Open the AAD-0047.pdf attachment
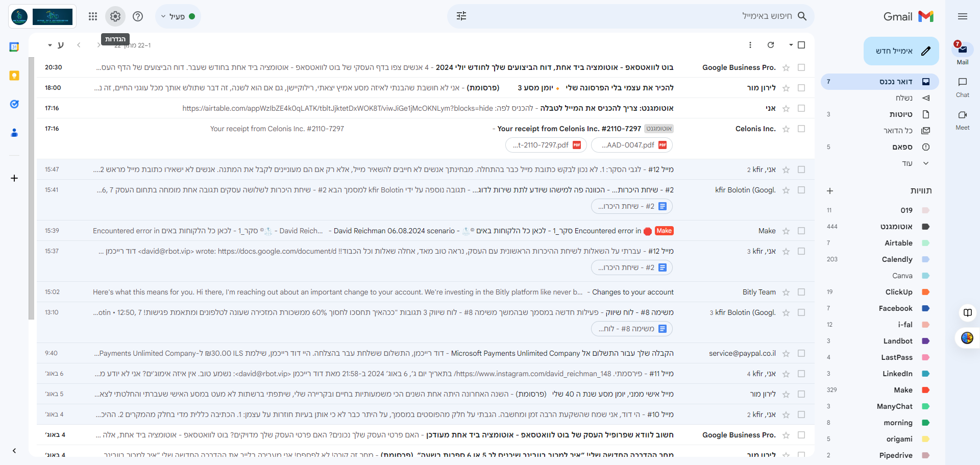The width and height of the screenshot is (980, 465). (632, 145)
